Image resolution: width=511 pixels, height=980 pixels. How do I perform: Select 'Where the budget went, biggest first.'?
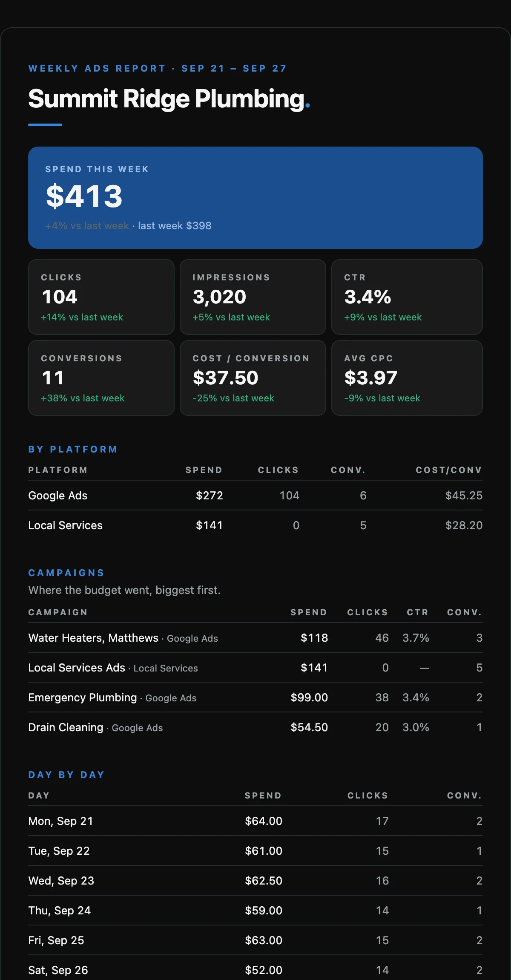point(124,590)
